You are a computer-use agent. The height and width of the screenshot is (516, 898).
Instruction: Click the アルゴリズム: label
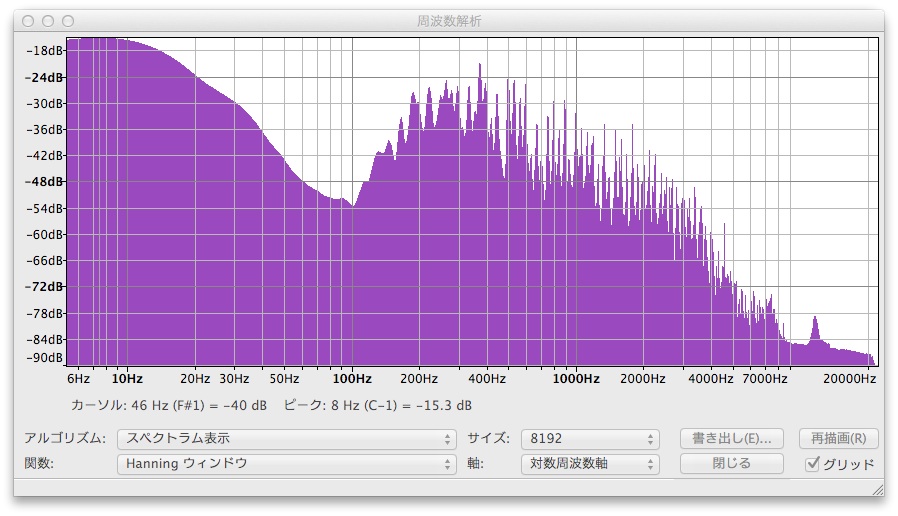pos(65,439)
